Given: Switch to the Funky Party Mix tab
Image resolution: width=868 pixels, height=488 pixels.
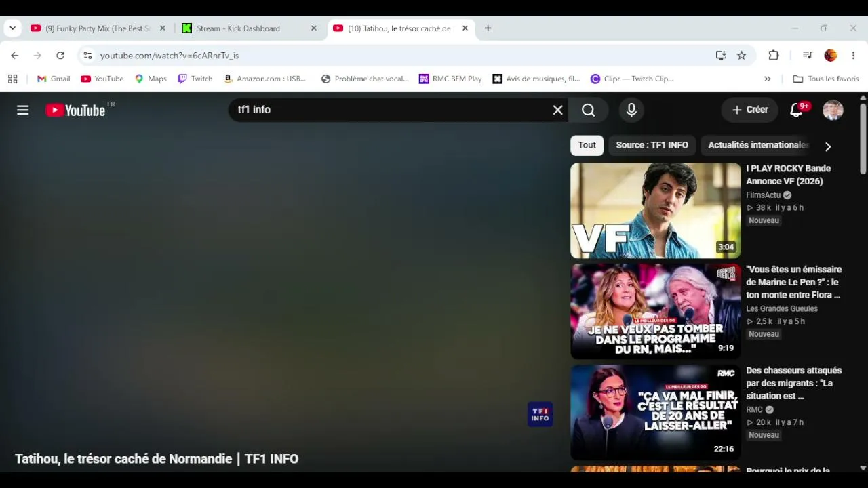Looking at the screenshot, I should click(x=98, y=28).
